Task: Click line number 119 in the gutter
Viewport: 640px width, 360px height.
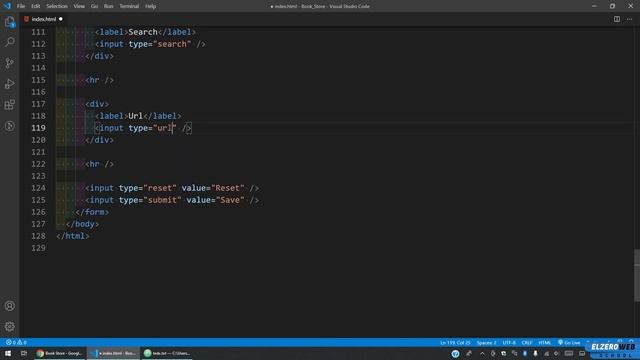Action: point(38,128)
